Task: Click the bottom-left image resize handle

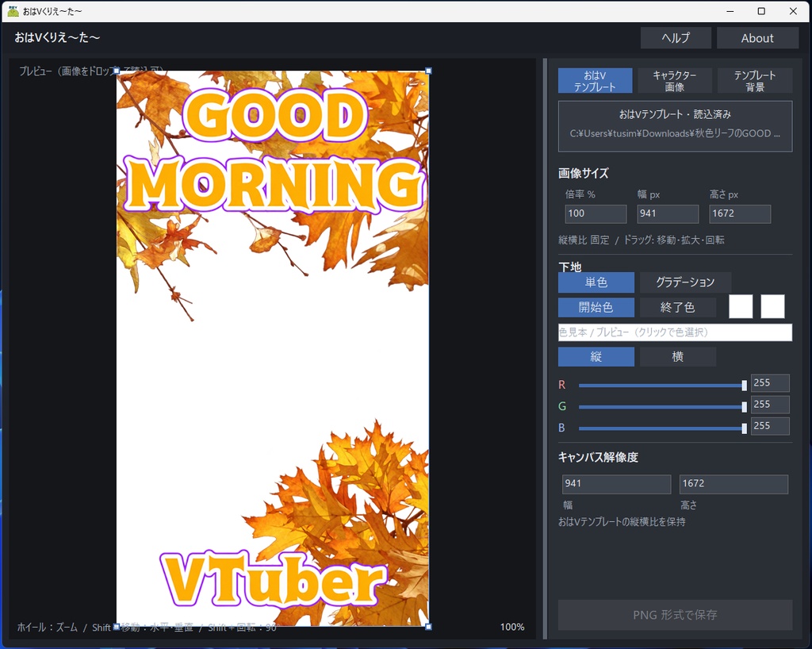Action: pos(117,627)
